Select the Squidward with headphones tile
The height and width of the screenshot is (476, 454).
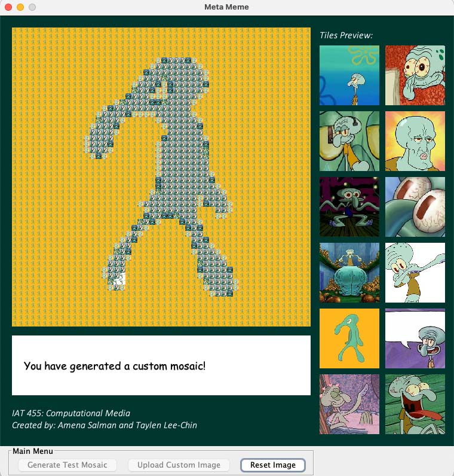349,141
